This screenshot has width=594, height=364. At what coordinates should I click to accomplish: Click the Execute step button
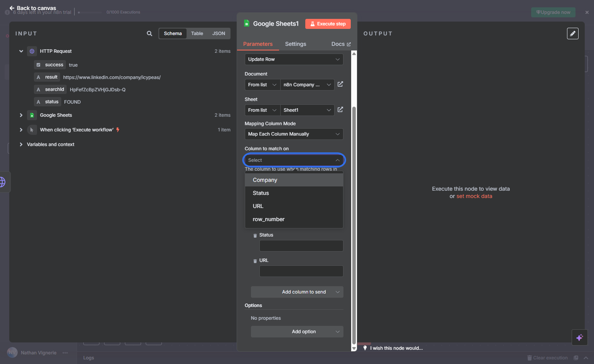[328, 24]
